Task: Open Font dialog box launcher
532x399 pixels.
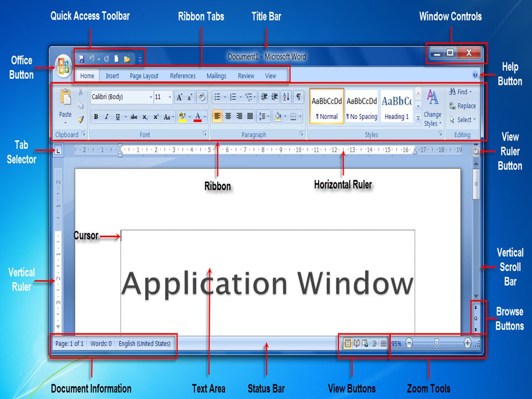Action: click(205, 134)
